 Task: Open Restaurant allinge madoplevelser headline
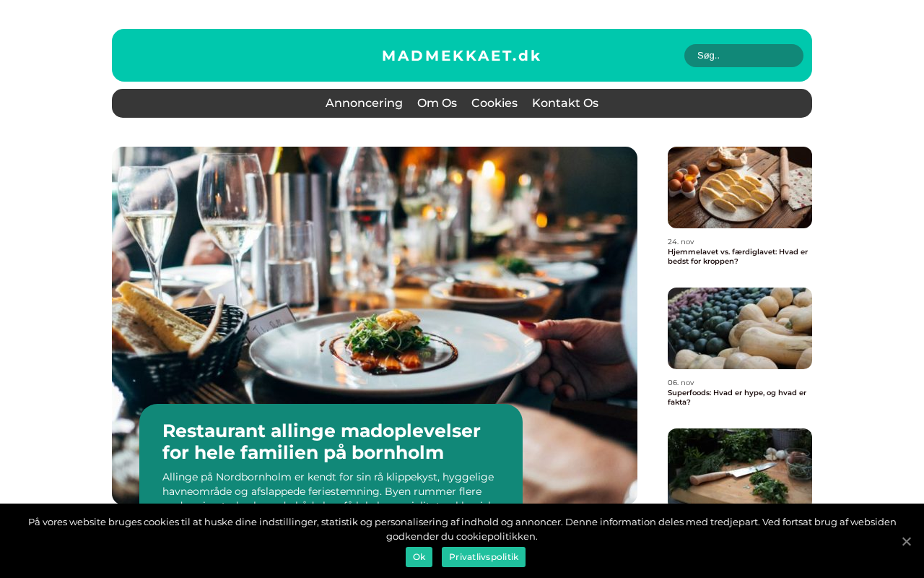click(x=321, y=441)
